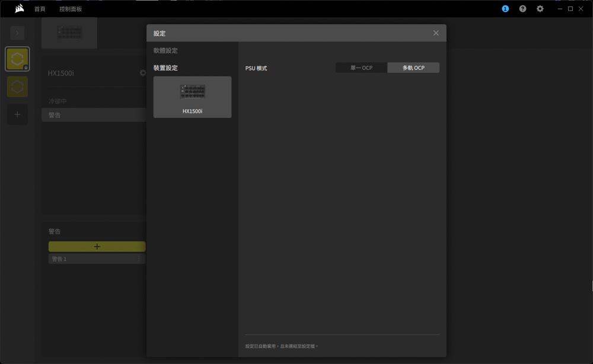Click the HX1500i heading in device panel
This screenshot has height=364, width=593.
point(61,74)
